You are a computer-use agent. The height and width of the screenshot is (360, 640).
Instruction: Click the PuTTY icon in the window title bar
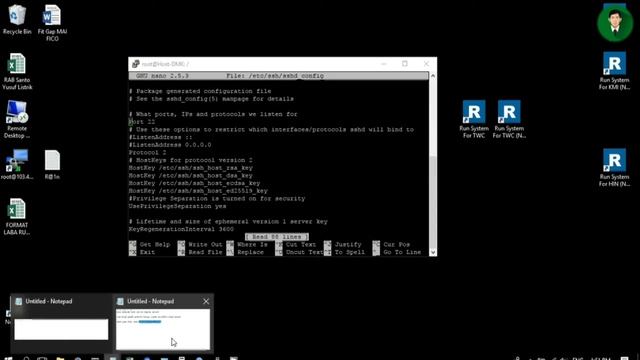pos(136,64)
